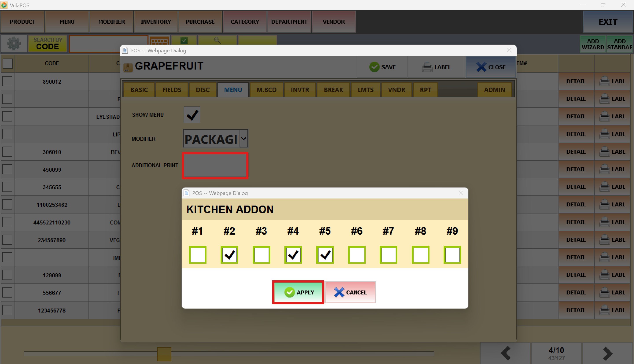The height and width of the screenshot is (364, 634).
Task: Click the on-screen keyboard icon
Action: 160,41
